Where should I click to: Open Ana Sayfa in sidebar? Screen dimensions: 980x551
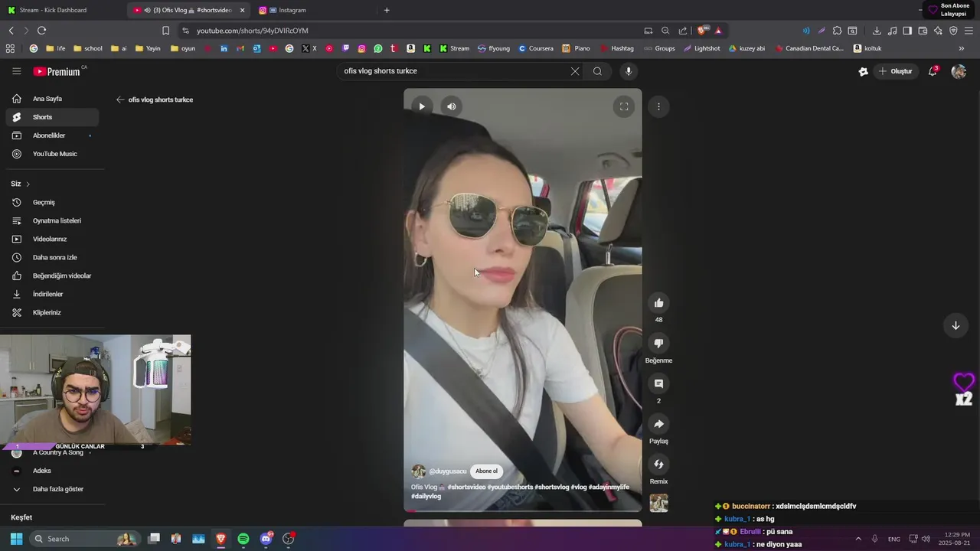(x=52, y=99)
